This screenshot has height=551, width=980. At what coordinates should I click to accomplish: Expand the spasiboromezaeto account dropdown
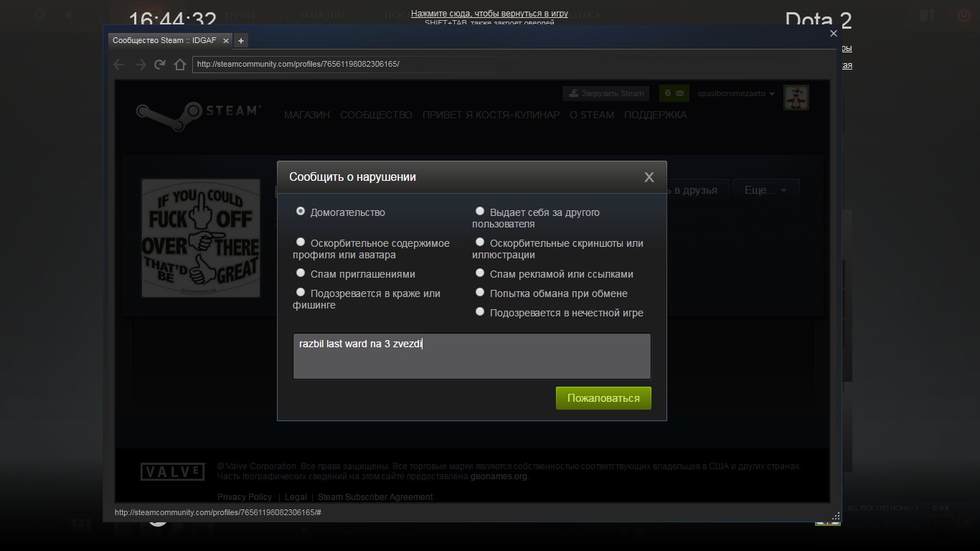coord(737,94)
